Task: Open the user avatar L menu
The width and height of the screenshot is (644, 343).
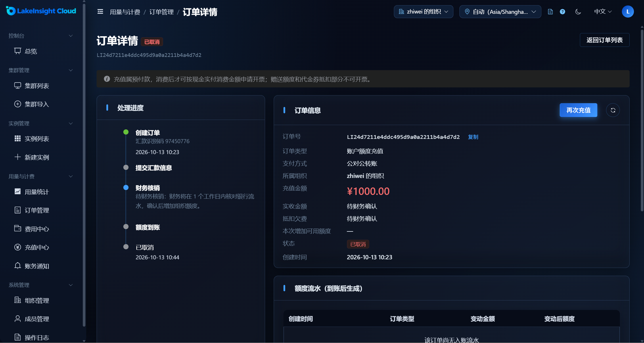Action: pos(628,12)
